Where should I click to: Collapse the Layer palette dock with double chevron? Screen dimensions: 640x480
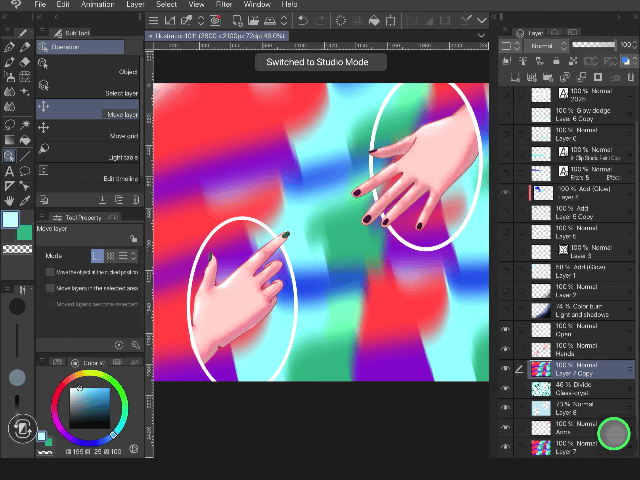(x=636, y=17)
